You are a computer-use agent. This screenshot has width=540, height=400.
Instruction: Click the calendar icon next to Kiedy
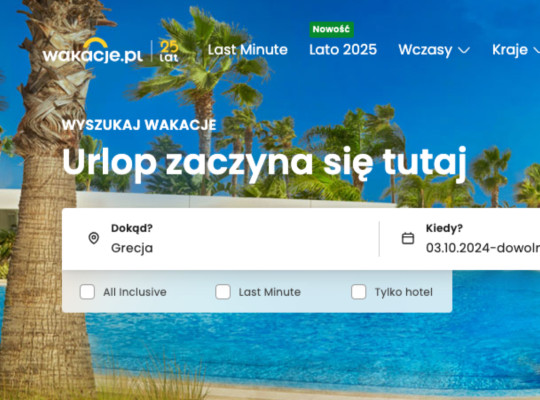click(x=408, y=238)
